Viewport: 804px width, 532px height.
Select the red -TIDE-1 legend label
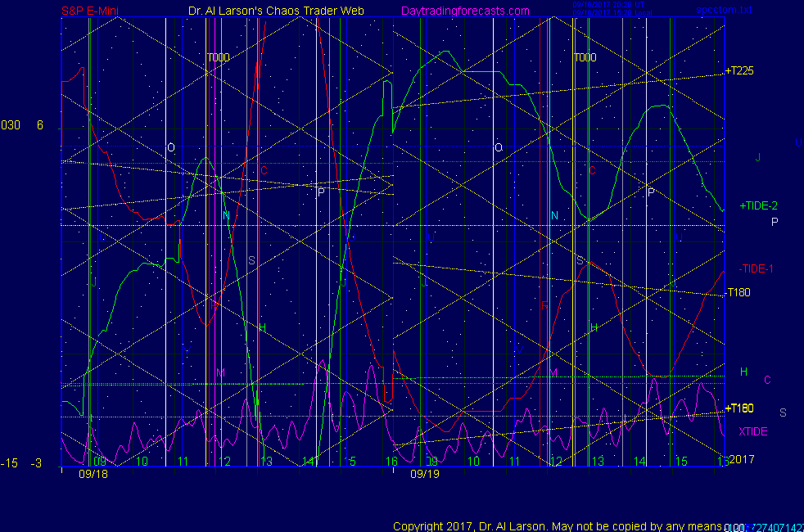click(x=757, y=269)
